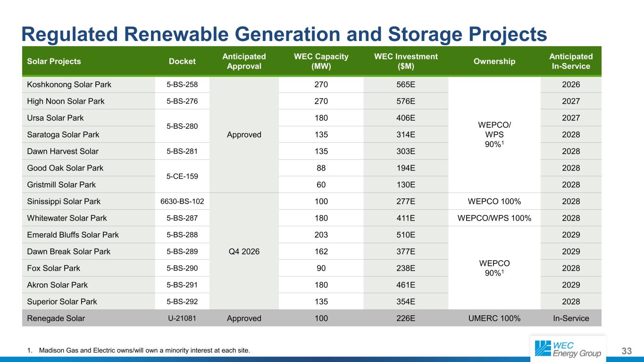This screenshot has height=362, width=644.
Task: Select the Q4 2026 anticipated approval cell
Action: tap(244, 251)
